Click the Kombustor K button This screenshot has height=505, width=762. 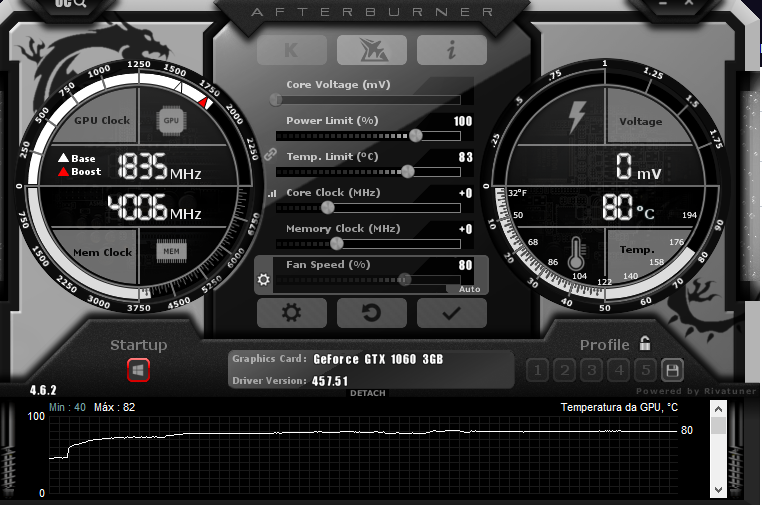292,50
